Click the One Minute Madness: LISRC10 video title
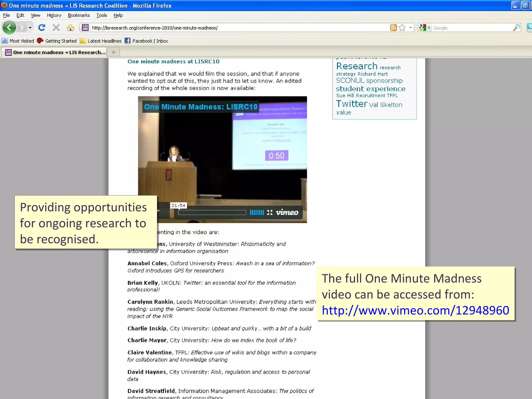Screen dimensions: 532x399 pos(201,107)
